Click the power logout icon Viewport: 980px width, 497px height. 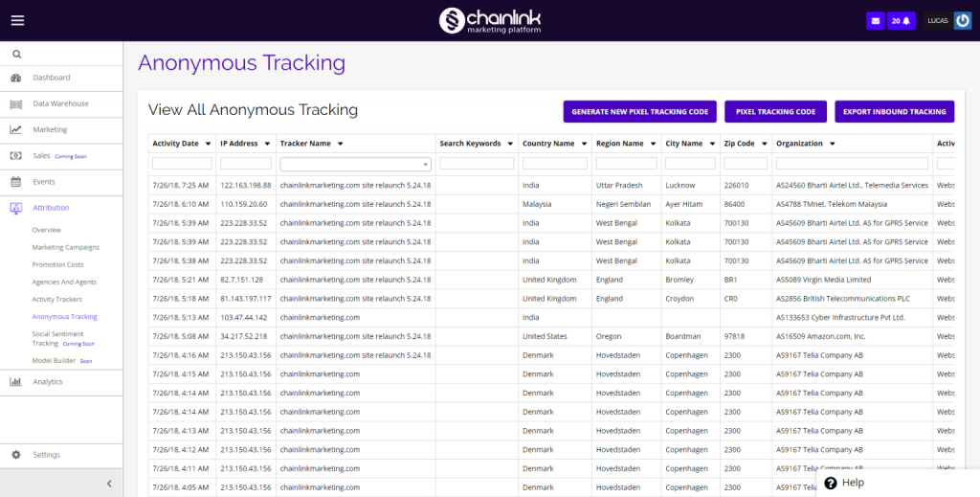click(963, 21)
